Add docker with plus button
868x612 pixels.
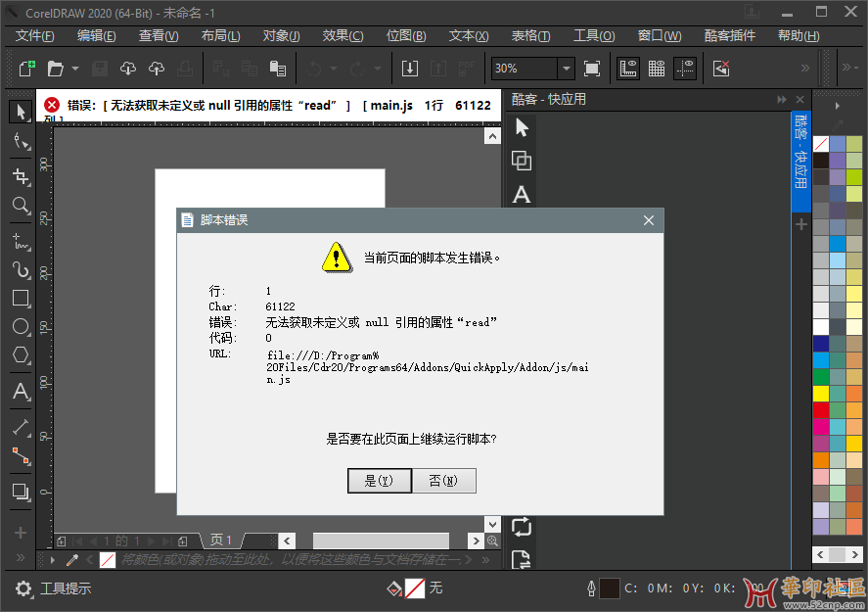[x=801, y=224]
